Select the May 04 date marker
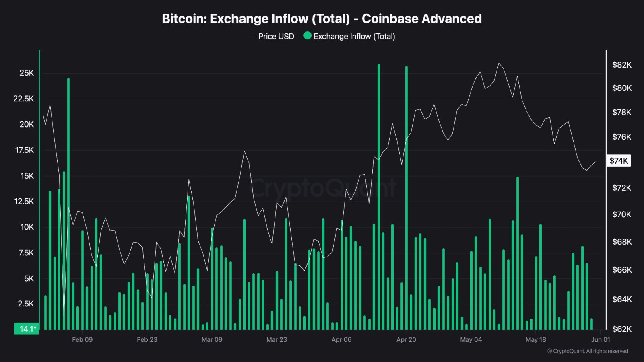Screen dimensions: 644x362 [471, 339]
